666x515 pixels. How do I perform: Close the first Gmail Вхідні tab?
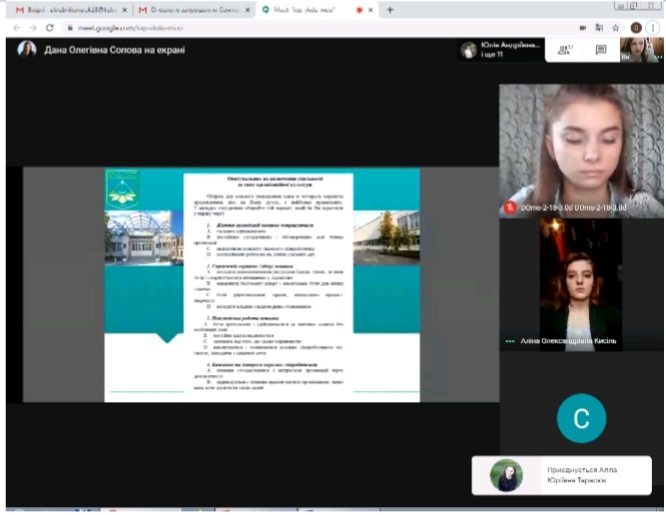click(x=124, y=10)
